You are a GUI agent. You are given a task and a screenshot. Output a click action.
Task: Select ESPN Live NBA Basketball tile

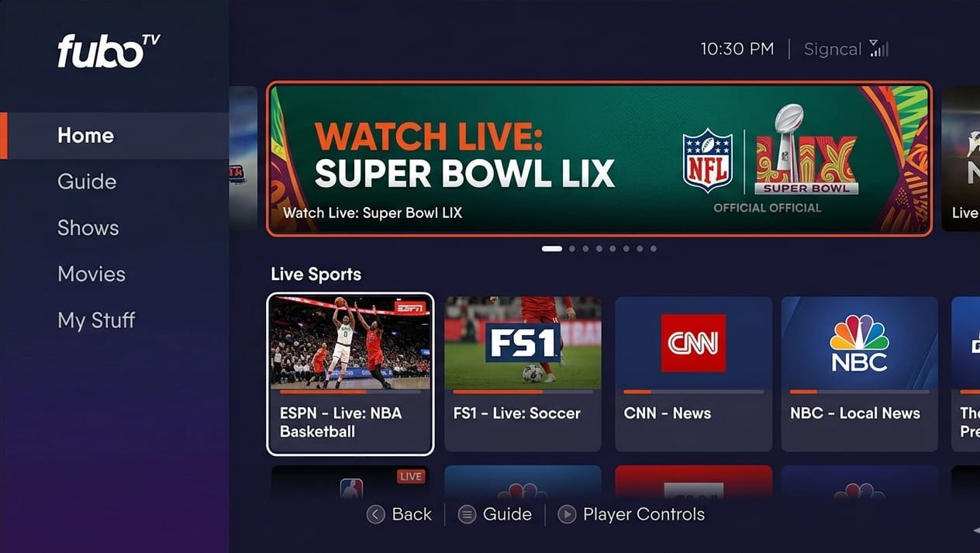350,374
